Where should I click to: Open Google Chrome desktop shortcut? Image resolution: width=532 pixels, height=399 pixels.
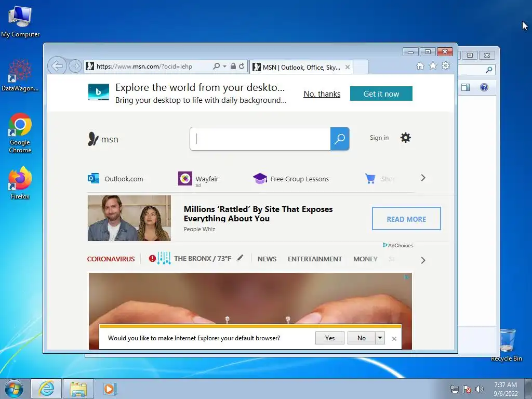[x=20, y=133]
